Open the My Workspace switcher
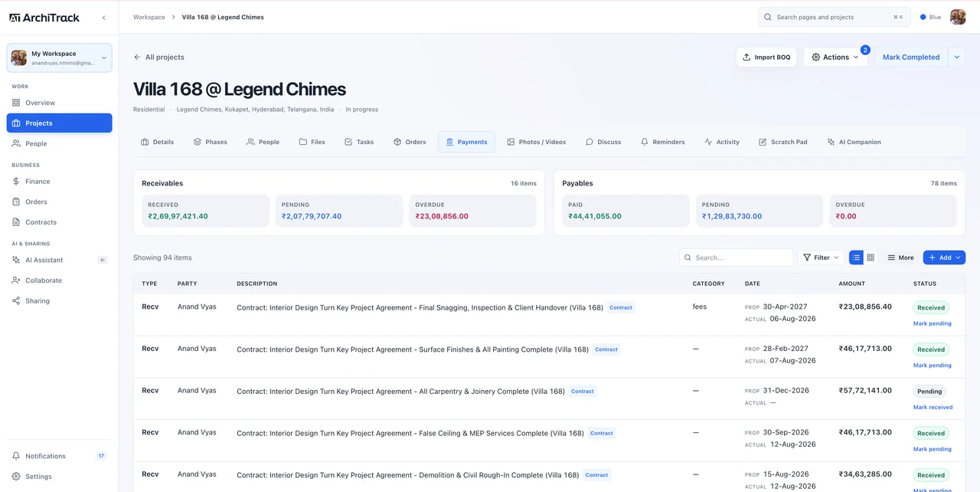The width and height of the screenshot is (980, 492). click(x=60, y=57)
